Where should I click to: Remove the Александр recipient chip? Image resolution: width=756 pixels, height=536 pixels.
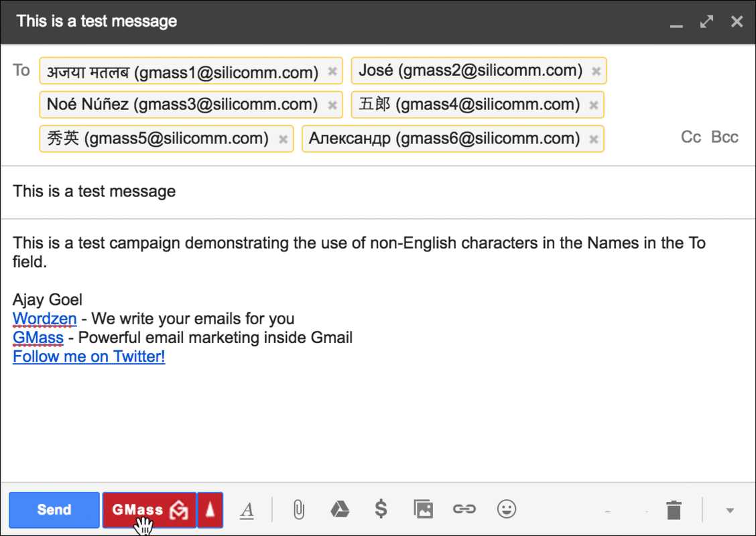point(593,139)
